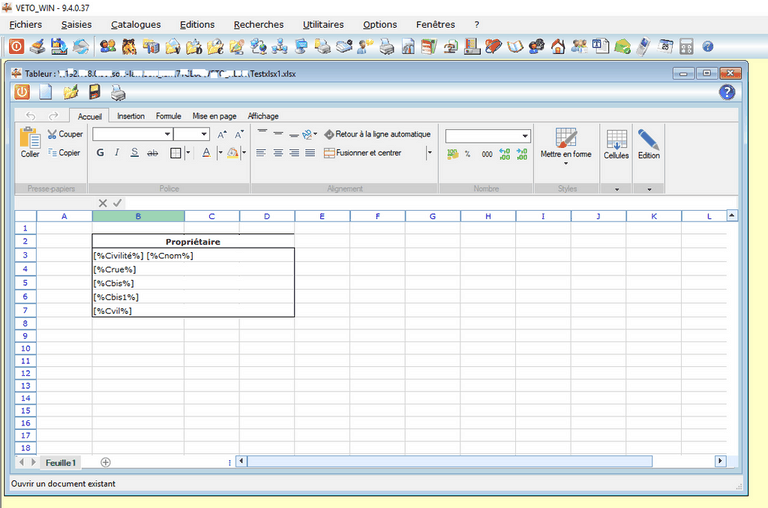
Task: Click the font color A swatch
Action: pyautogui.click(x=206, y=153)
